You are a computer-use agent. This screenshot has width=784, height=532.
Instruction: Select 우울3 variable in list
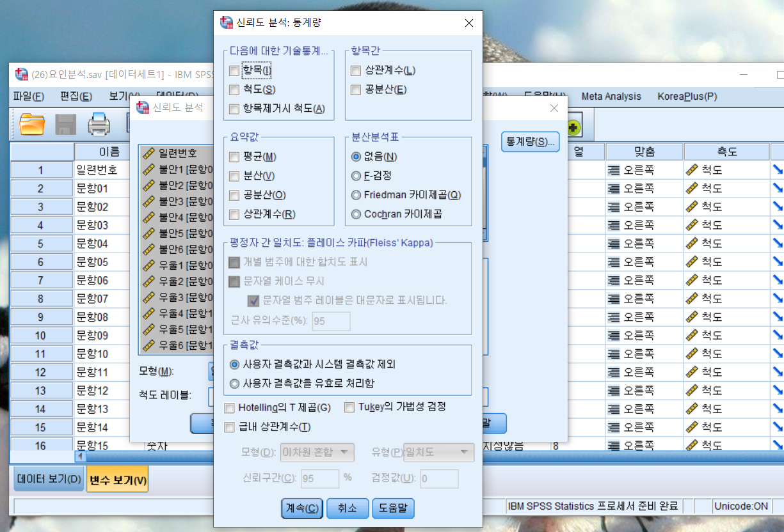pos(177,297)
